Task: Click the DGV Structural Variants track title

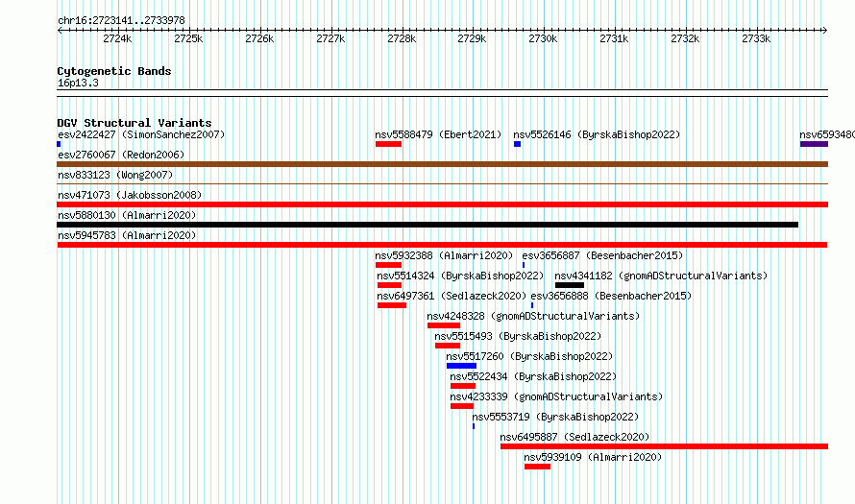Action: pyautogui.click(x=134, y=123)
